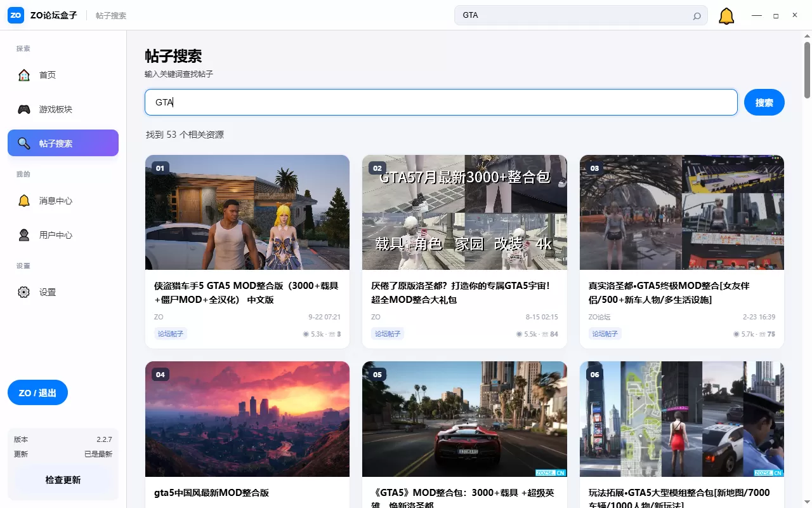
Task: Click the vertical scrollbar thumb
Action: pos(807,70)
